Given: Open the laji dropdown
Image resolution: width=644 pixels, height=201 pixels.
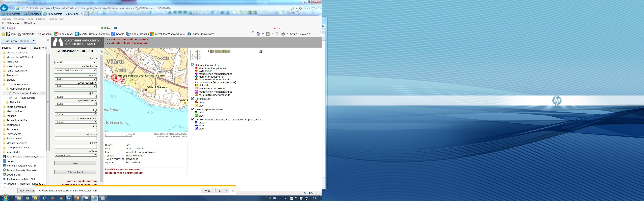Looking at the screenshot, I should [75, 114].
